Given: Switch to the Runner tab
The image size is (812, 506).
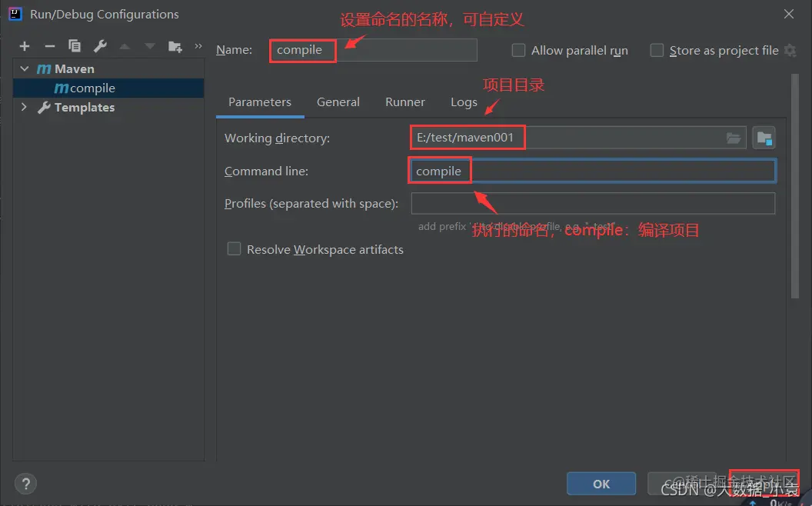Looking at the screenshot, I should click(405, 102).
